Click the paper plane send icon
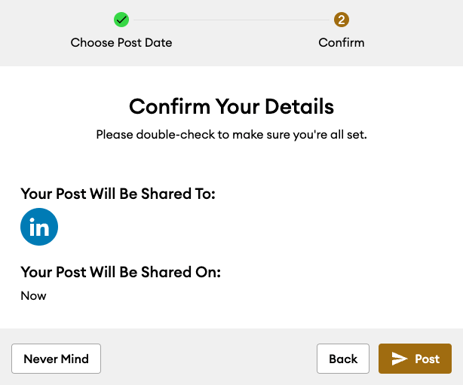463x385 pixels. tap(399, 359)
